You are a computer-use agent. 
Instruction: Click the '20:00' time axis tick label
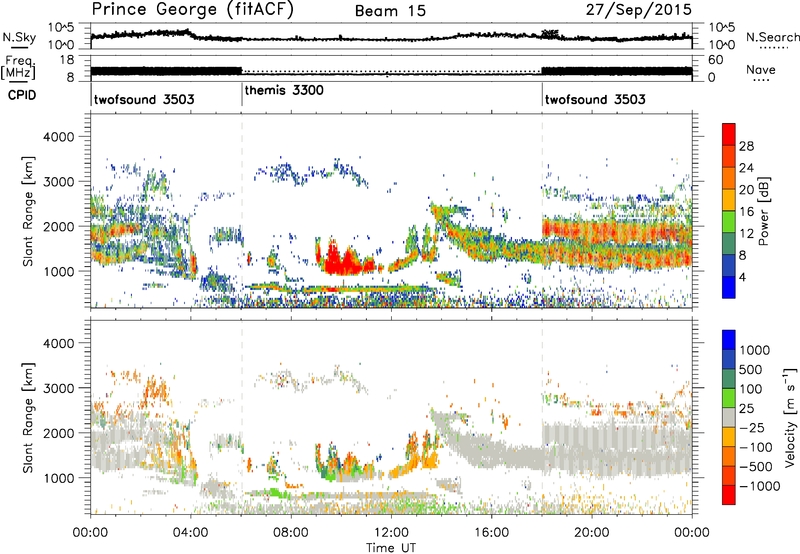[591, 533]
